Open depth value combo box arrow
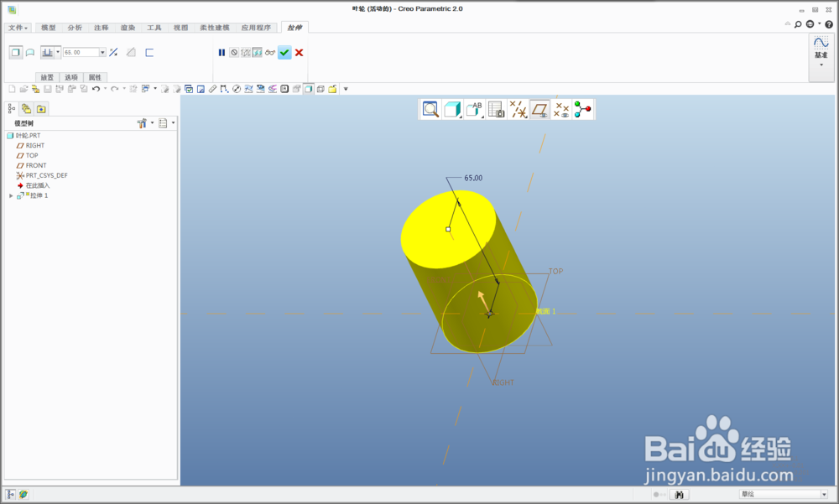The width and height of the screenshot is (839, 504). [102, 53]
